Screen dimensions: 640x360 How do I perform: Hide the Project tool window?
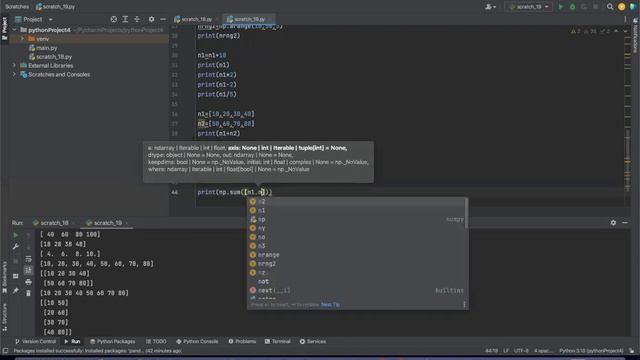[163, 19]
